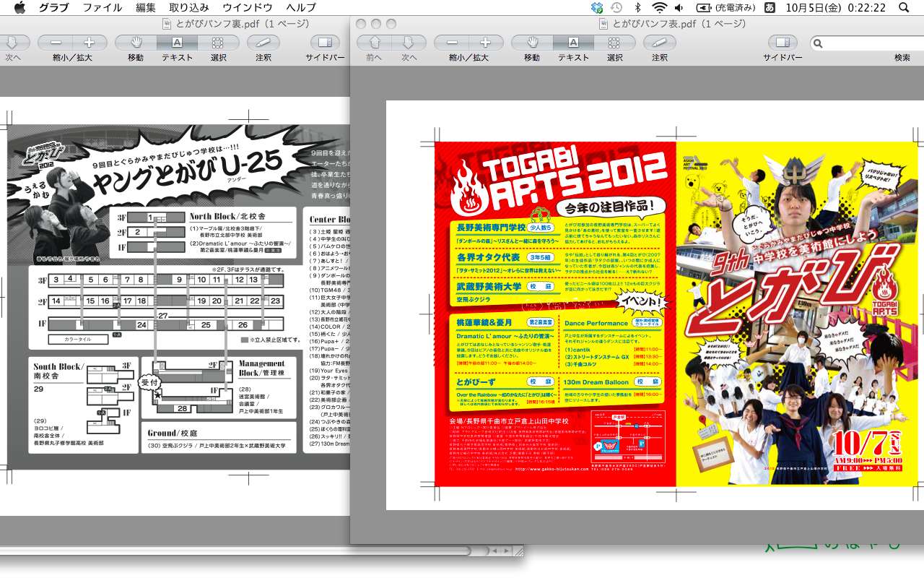924x578 pixels.
Task: Open the volume control in menu bar
Action: (679, 8)
